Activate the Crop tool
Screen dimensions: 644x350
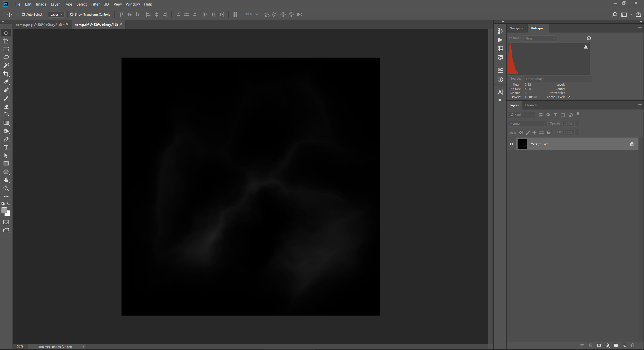point(6,74)
